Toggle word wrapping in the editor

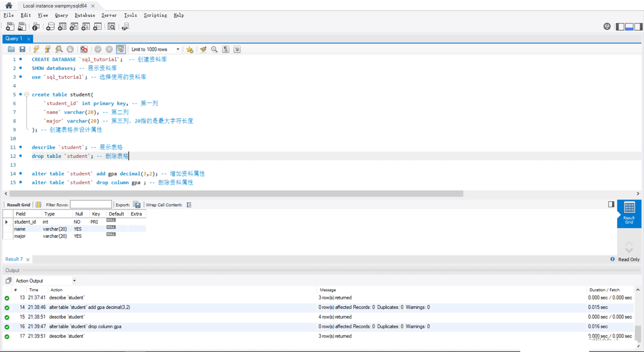236,49
